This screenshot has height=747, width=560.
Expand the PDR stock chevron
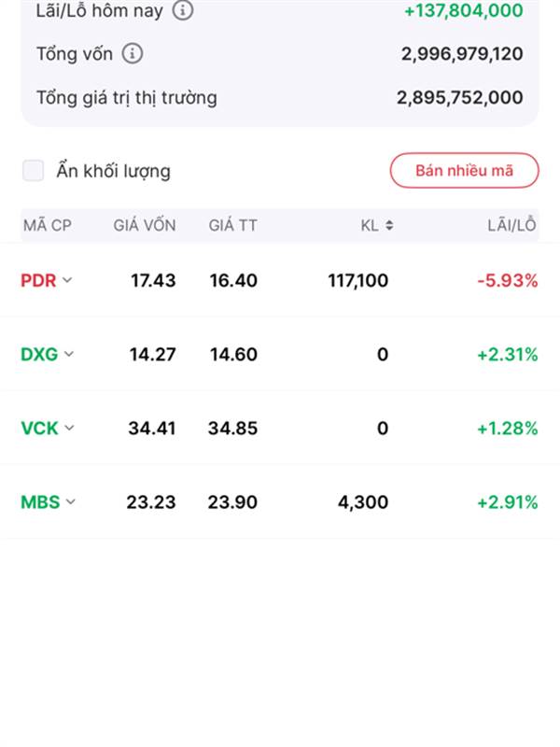pyautogui.click(x=67, y=280)
